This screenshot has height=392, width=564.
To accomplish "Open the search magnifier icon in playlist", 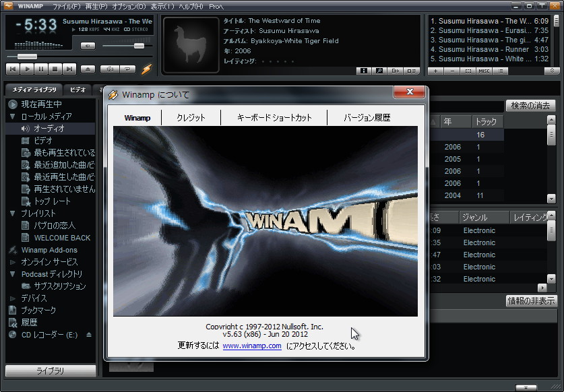I will click(379, 71).
